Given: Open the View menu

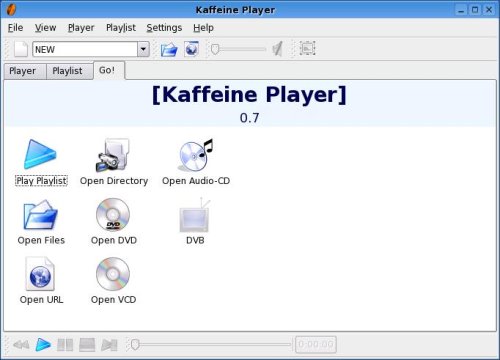Looking at the screenshot, I should pyautogui.click(x=45, y=28).
